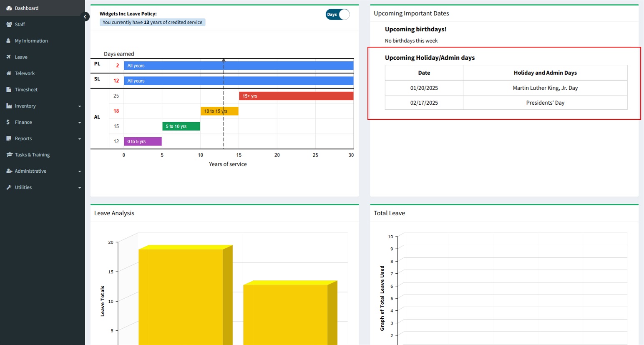Collapse the sidebar with the chevron button
This screenshot has width=644, height=345.
pyautogui.click(x=85, y=17)
